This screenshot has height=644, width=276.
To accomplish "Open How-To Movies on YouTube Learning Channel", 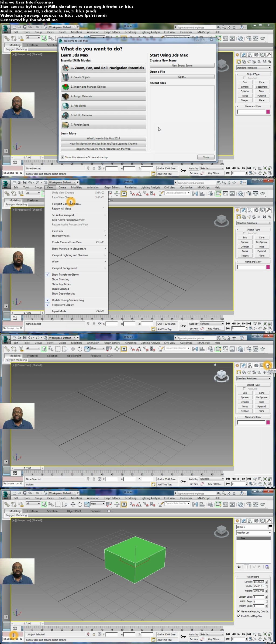I will (103, 144).
